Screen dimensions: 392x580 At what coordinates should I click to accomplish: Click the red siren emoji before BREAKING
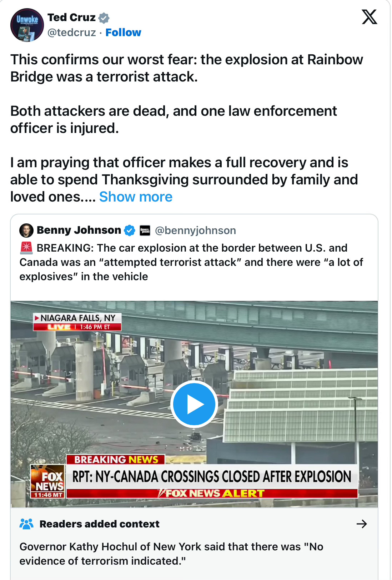(26, 248)
